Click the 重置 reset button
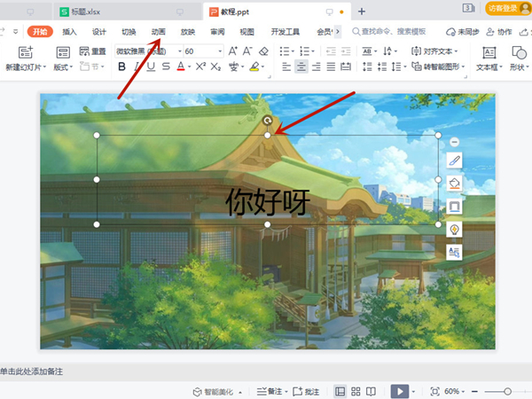 point(92,51)
